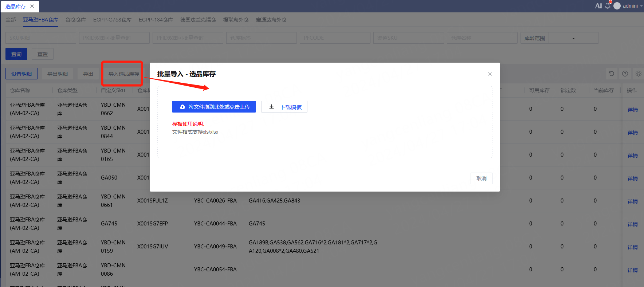Click the notification bell icon
This screenshot has width=644, height=287.
pyautogui.click(x=607, y=6)
